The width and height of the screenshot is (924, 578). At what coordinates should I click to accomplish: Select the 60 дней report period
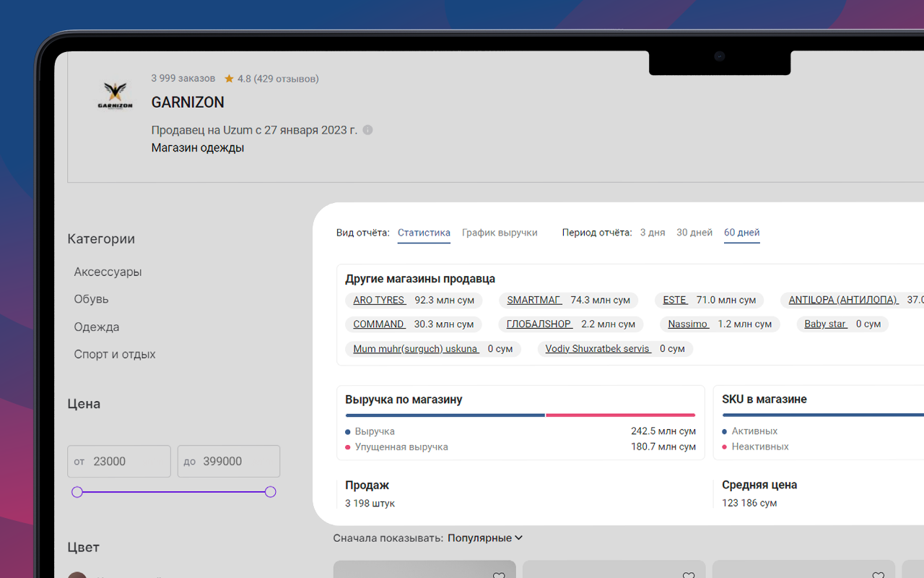(742, 233)
